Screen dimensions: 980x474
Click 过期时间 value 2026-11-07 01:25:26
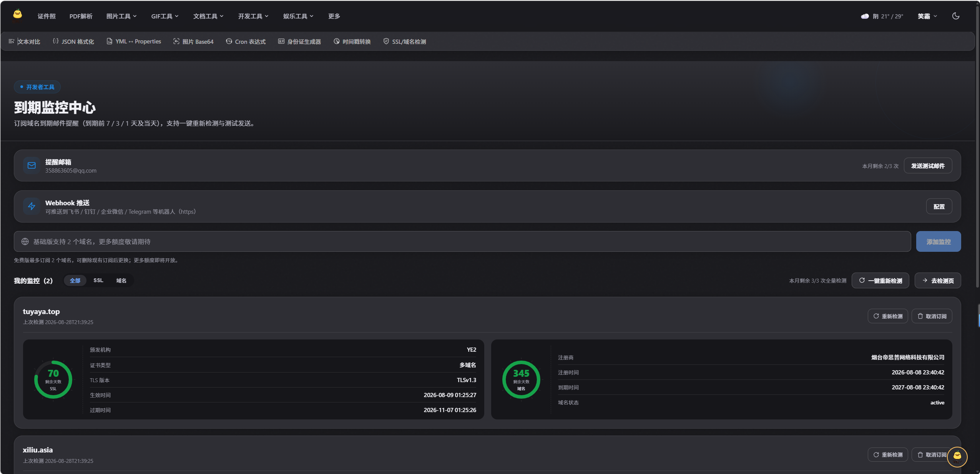450,410
